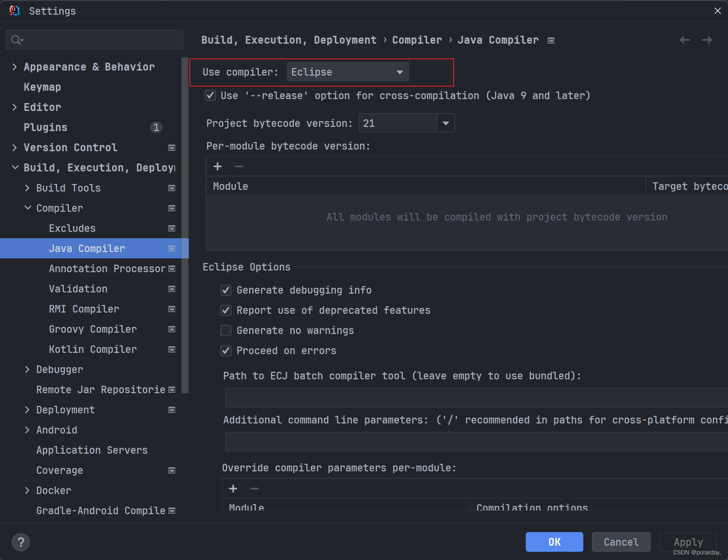Open Keymap settings page
The height and width of the screenshot is (560, 728).
coord(42,87)
